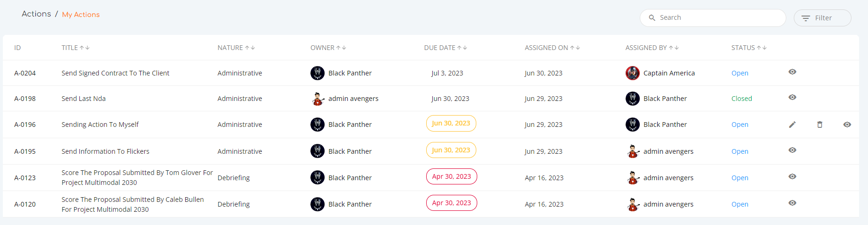
Task: Open details eye icon for A-0123
Action: tap(792, 176)
